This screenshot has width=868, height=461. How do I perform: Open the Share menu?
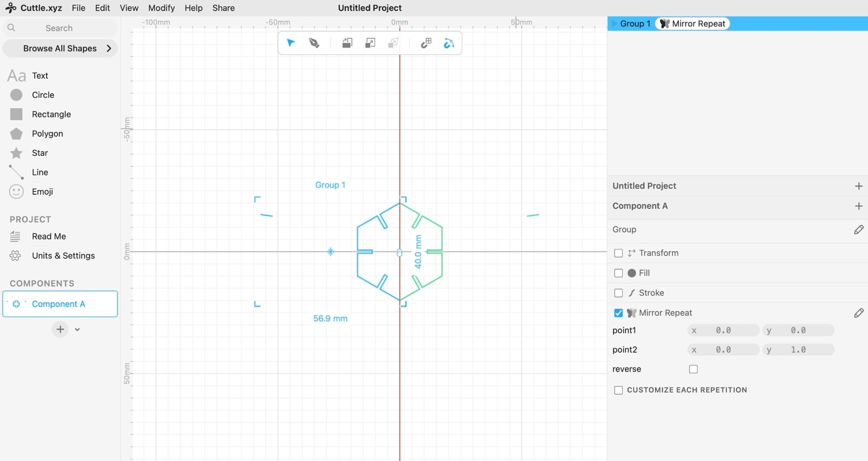(223, 8)
